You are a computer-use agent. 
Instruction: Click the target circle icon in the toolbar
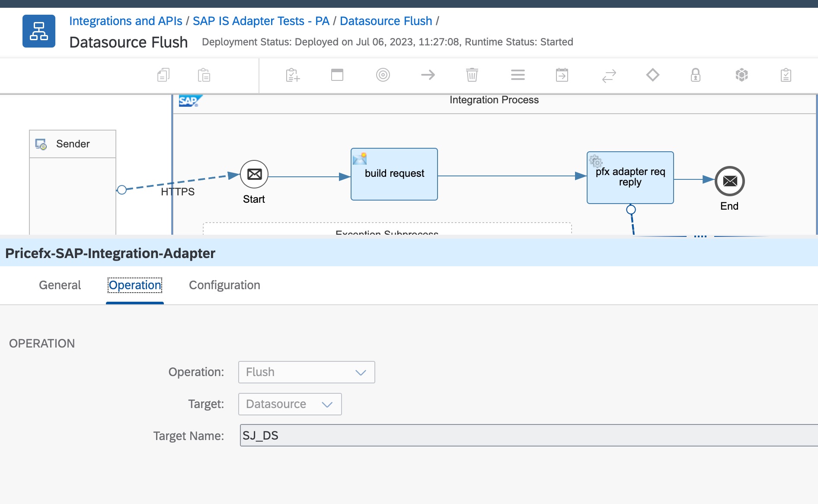(x=383, y=75)
